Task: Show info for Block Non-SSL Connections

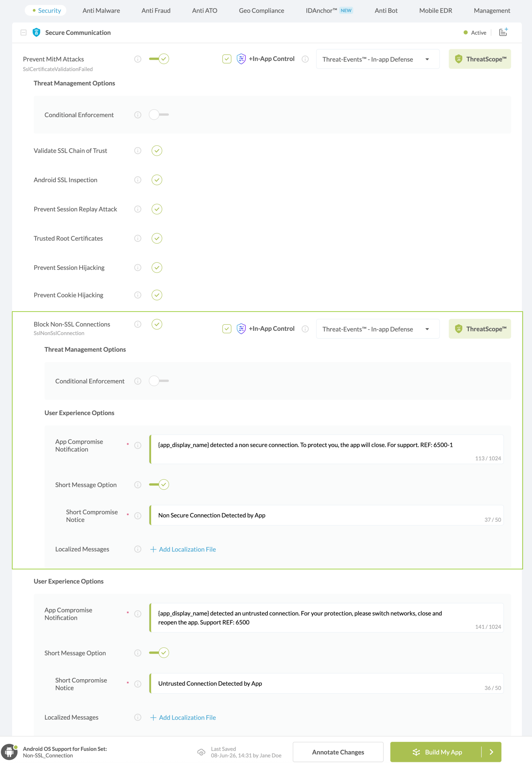Action: [138, 324]
